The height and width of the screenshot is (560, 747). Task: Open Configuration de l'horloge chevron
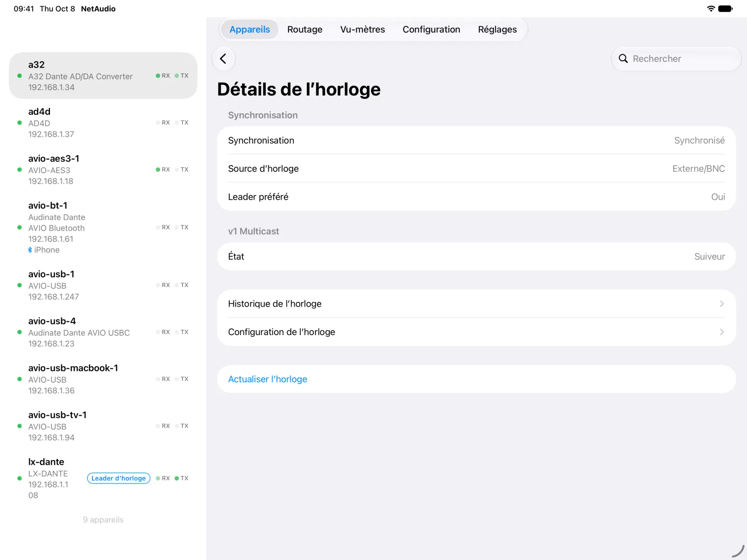(x=722, y=332)
